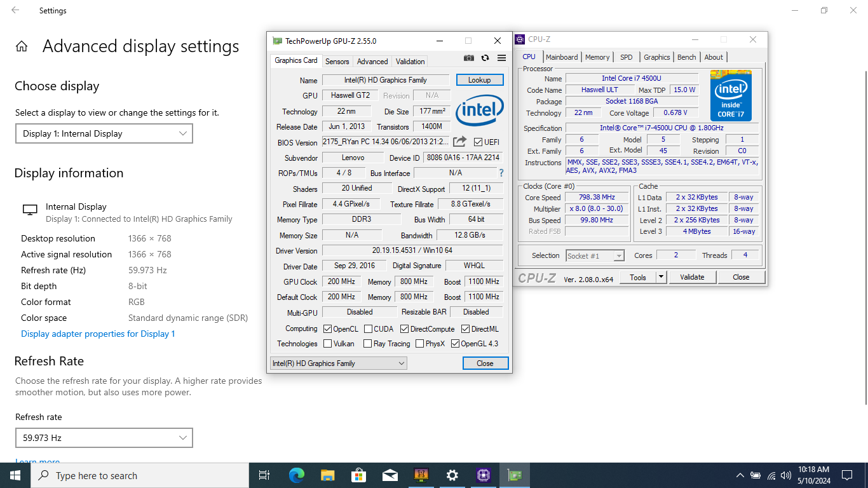Open the Mainboard tab in CPU-Z
868x488 pixels.
[x=562, y=57]
